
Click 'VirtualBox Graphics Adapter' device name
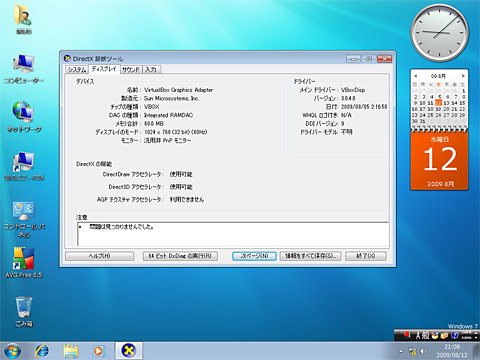coord(178,90)
